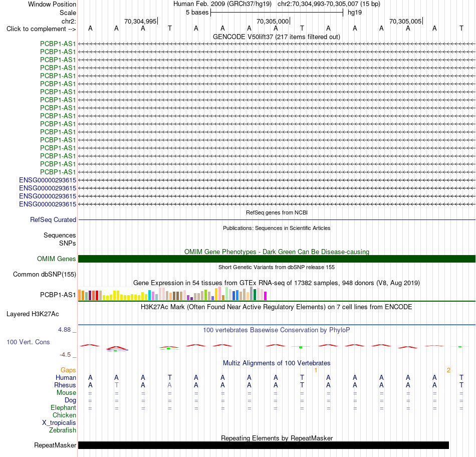Click the orange gap count "2"
476x457 pixels.
tap(448, 370)
